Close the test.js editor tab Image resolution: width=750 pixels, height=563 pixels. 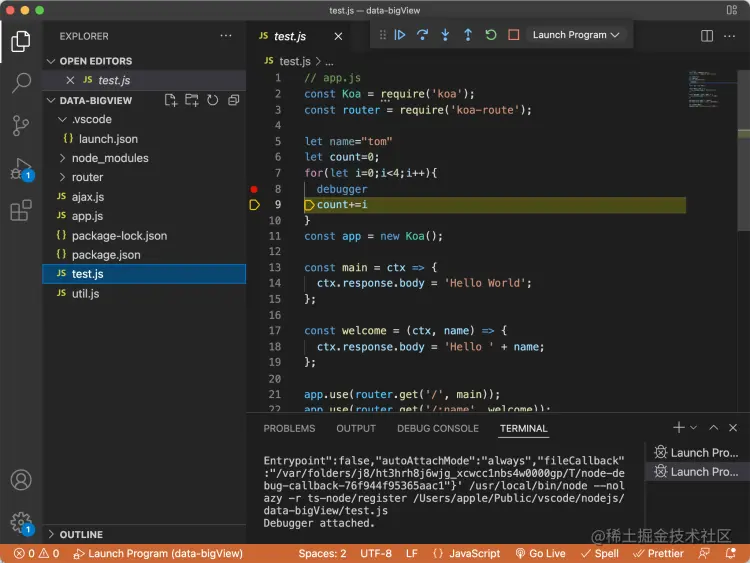[338, 36]
